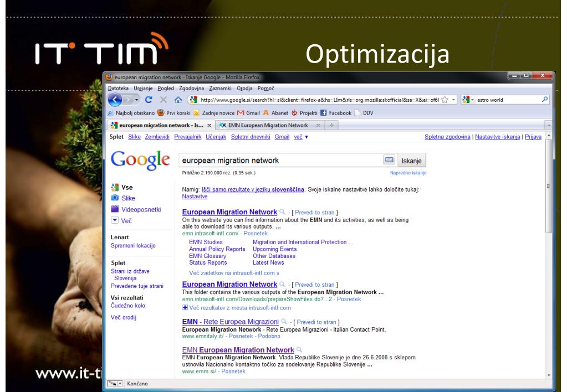
Task: Open the Datoteka menu
Action: tap(118, 88)
